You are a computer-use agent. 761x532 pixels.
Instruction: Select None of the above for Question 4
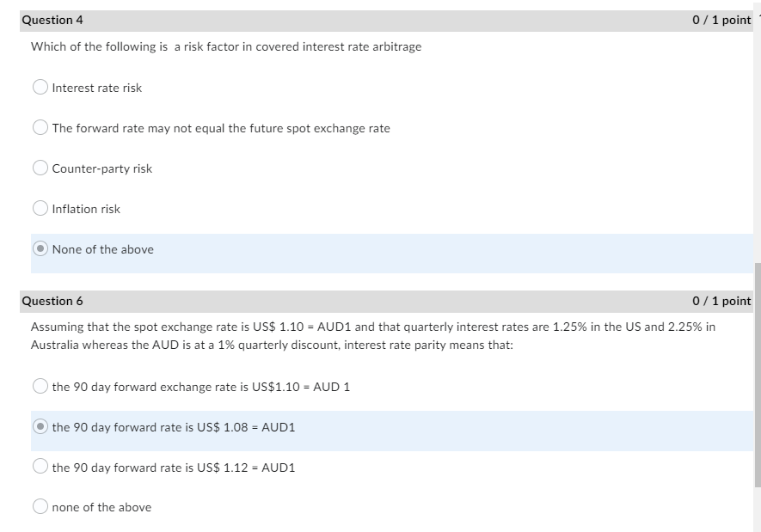coord(40,249)
